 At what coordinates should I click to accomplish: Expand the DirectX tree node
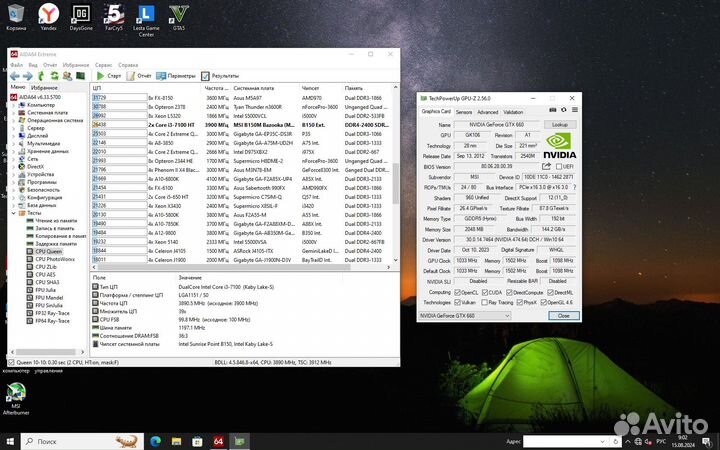click(13, 167)
